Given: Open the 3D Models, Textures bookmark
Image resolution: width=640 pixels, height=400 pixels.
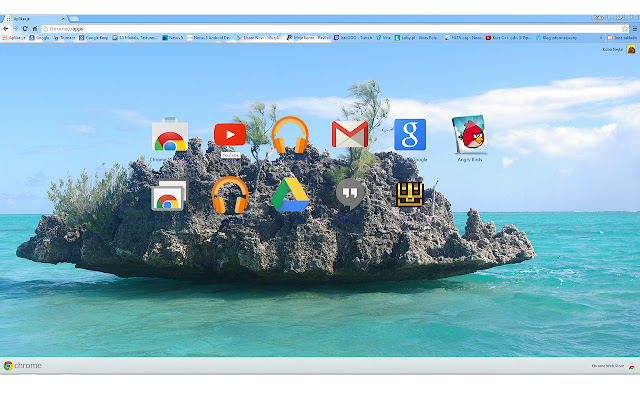Looking at the screenshot, I should (135, 38).
